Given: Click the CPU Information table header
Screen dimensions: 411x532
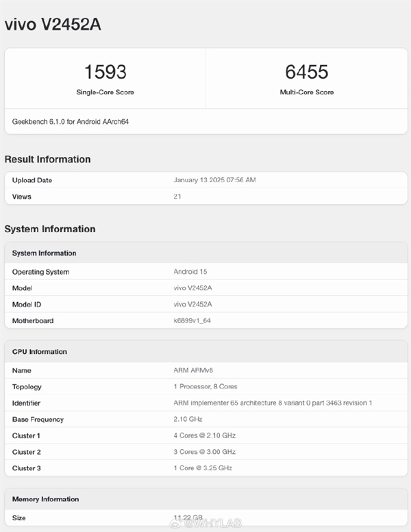Looking at the screenshot, I should (x=40, y=351).
